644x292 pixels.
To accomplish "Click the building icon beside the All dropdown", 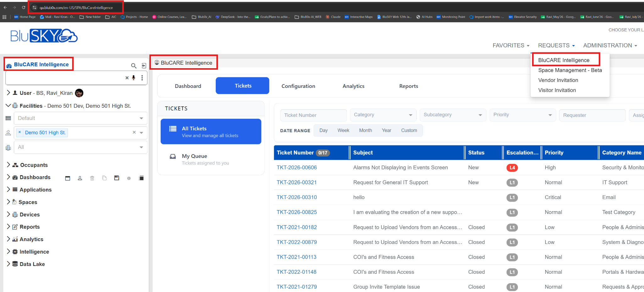I will [8, 148].
